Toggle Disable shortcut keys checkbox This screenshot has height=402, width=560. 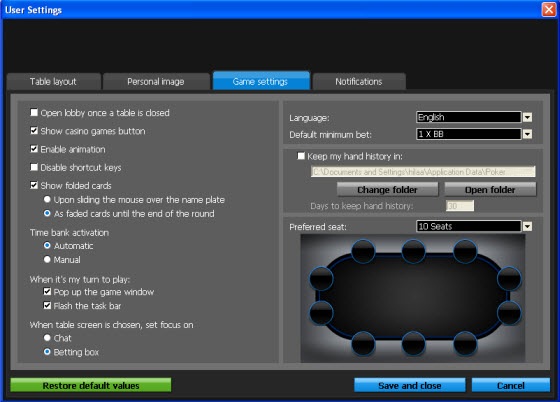pyautogui.click(x=34, y=167)
